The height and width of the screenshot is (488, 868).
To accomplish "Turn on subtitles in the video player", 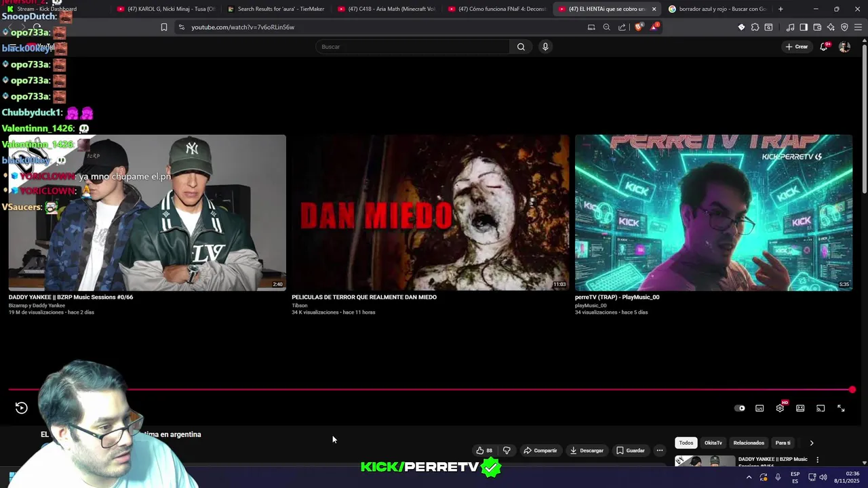I will click(759, 408).
